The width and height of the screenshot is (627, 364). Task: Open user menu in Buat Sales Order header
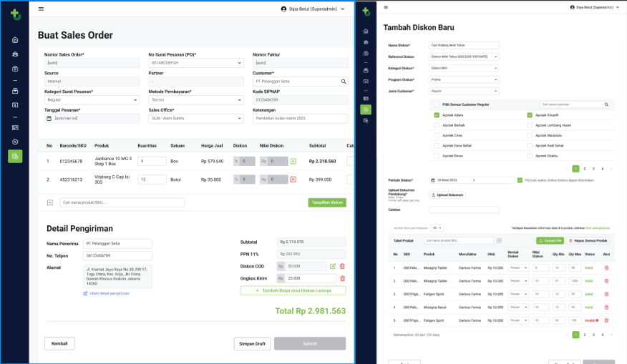(313, 9)
